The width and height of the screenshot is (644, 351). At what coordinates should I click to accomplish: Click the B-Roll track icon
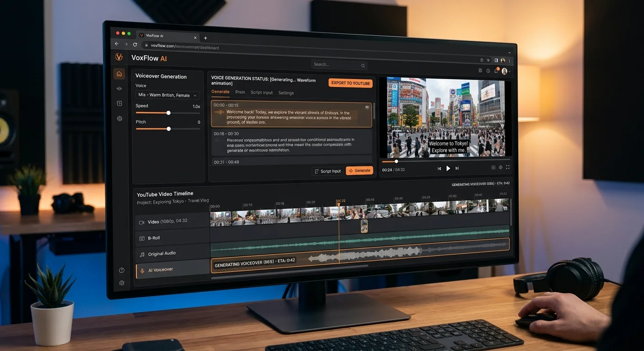(142, 239)
